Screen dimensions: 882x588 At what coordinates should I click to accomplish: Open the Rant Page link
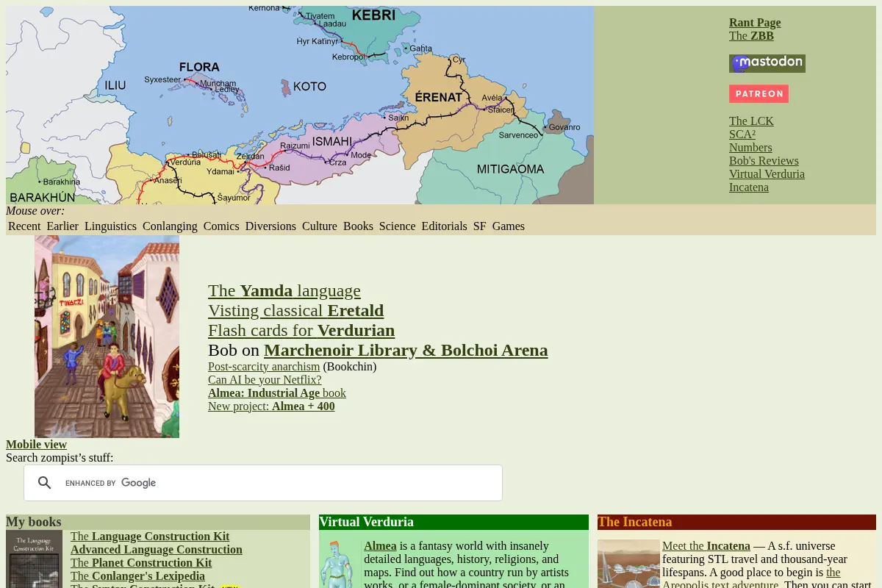point(755,23)
